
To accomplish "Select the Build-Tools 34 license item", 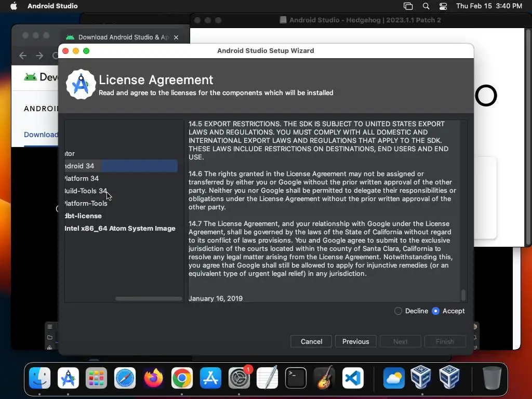I will point(86,191).
